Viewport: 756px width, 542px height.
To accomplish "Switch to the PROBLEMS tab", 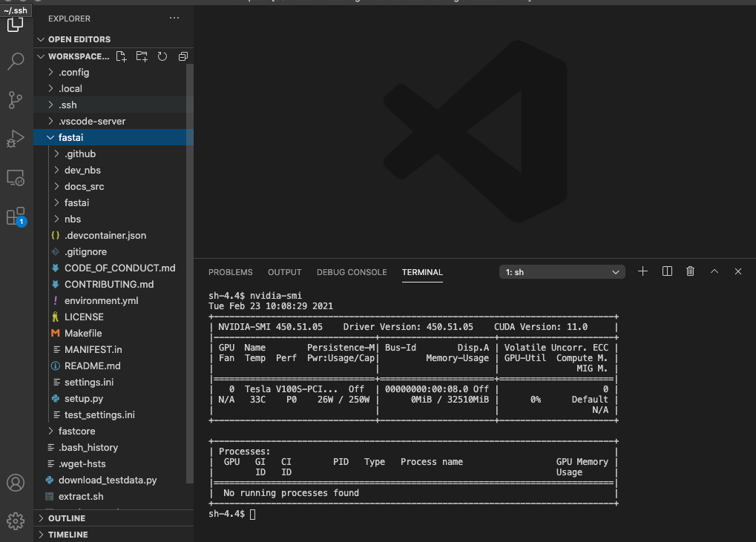I will point(231,272).
